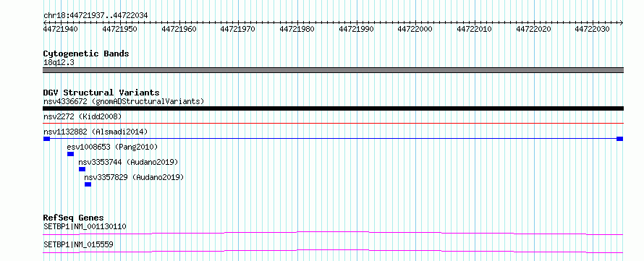The height and width of the screenshot is (261, 644).
Task: Click the blue nsv3357829 feature block
Action: [88, 184]
